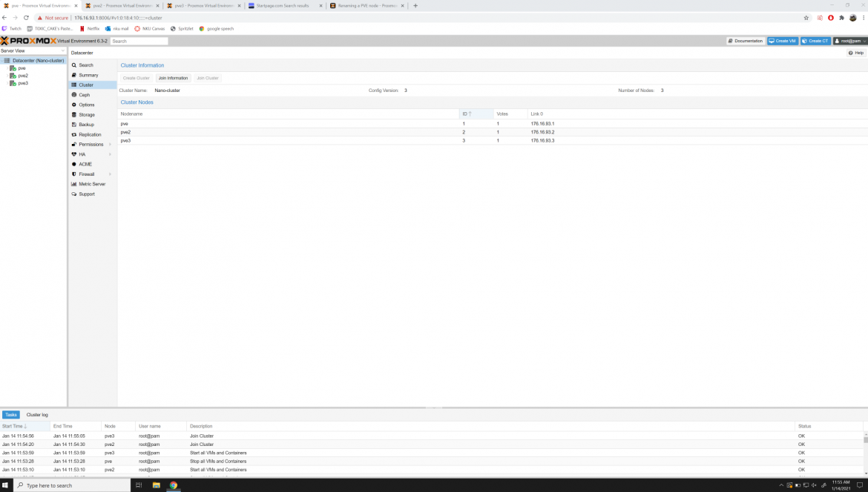Open the Options gear icon
The image size is (868, 492).
[x=74, y=105]
